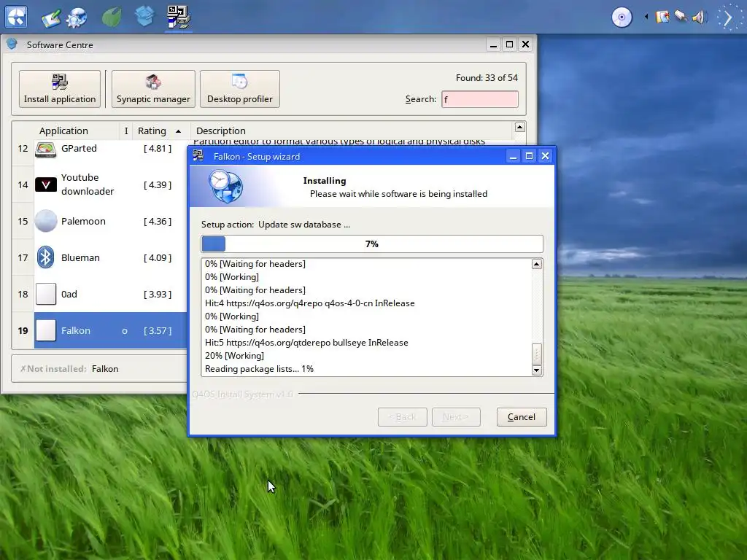Screen dimensions: 747x560
Task: Select the GParted icon row
Action: (46, 149)
